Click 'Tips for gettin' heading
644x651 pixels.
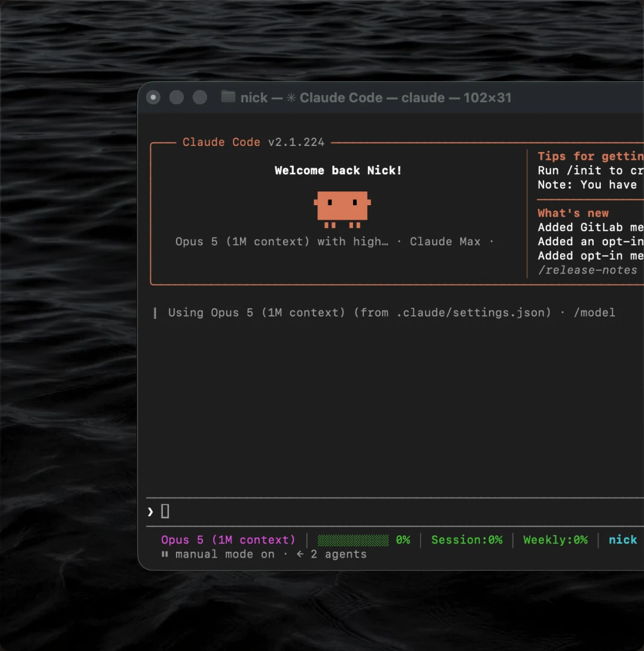click(x=591, y=156)
